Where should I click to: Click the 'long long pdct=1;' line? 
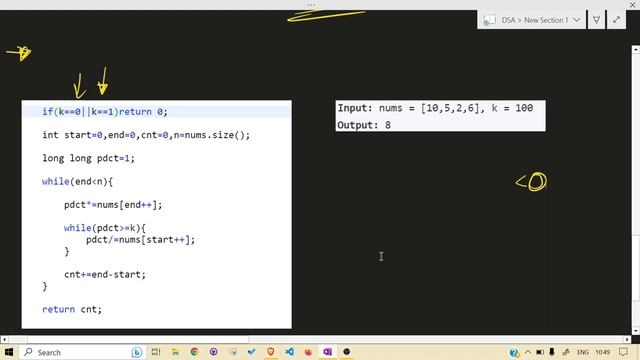[x=88, y=158]
